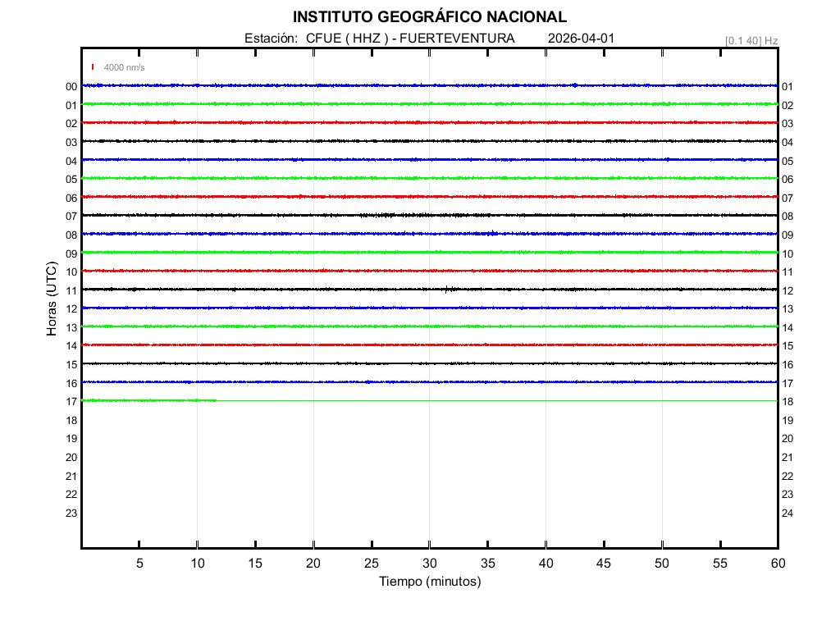Click the 45 minute tick label
Image resolution: width=840 pixels, height=630 pixels.
point(603,563)
